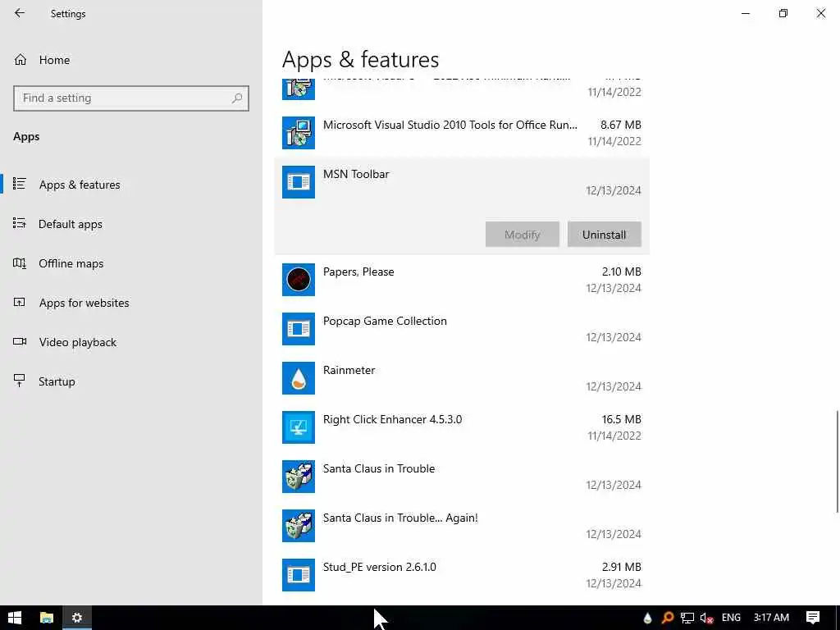Screen dimensions: 840x630
Task: Open the 3:17 AM clock flyout
Action: tap(771, 618)
